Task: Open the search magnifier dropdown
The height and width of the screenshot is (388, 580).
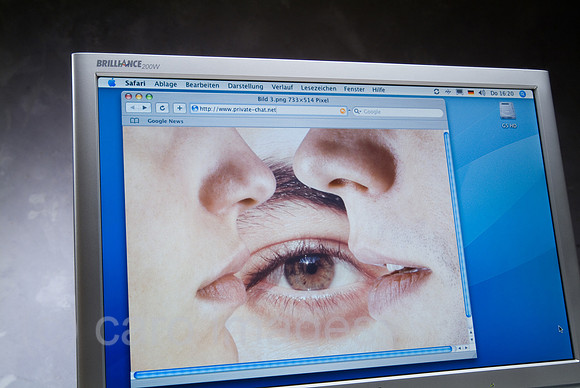Action: (x=357, y=111)
